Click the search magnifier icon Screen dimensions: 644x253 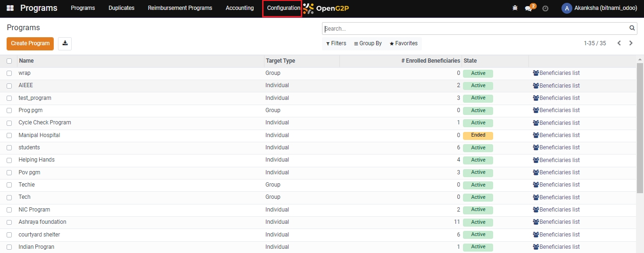(x=632, y=28)
